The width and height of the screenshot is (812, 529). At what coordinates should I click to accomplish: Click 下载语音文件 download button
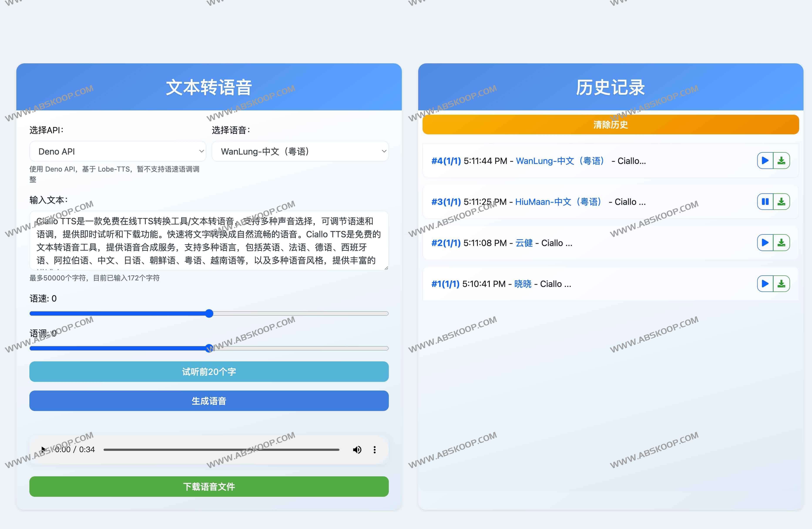point(209,486)
